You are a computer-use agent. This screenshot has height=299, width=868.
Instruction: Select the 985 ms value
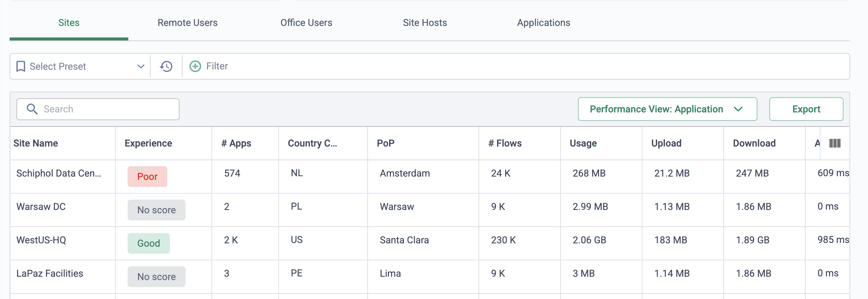(833, 240)
